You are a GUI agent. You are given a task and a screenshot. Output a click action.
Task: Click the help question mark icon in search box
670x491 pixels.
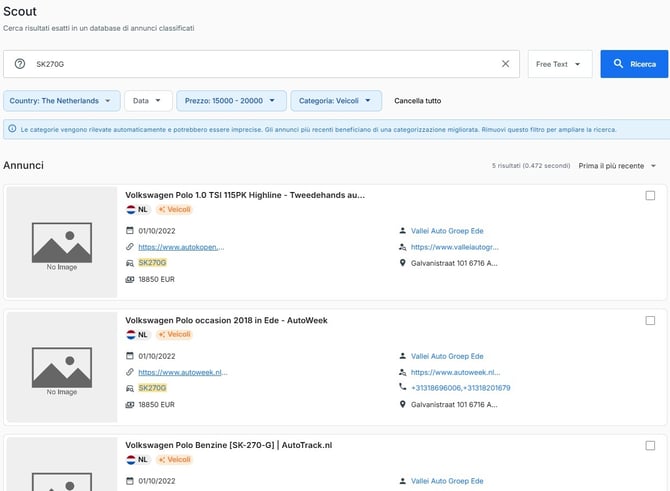20,64
